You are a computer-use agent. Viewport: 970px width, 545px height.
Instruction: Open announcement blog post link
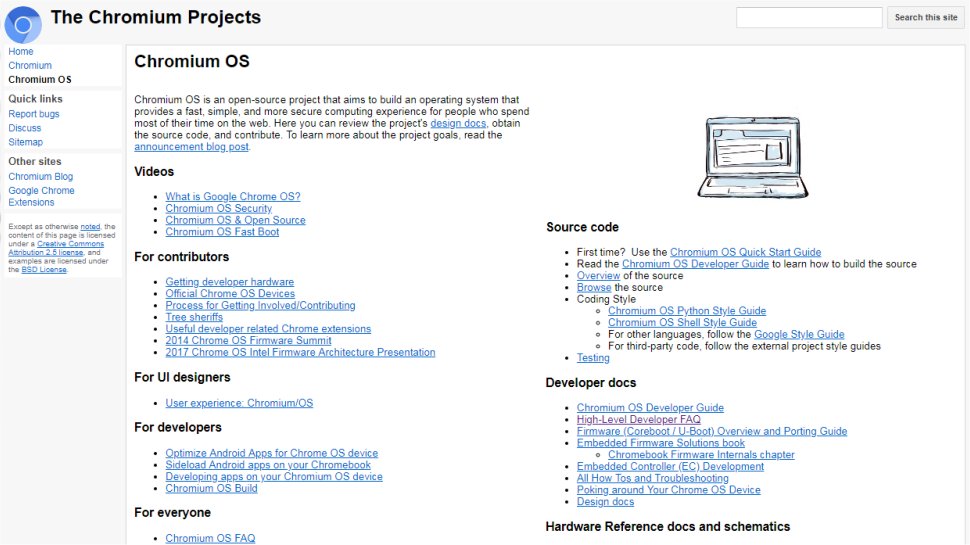click(x=191, y=147)
